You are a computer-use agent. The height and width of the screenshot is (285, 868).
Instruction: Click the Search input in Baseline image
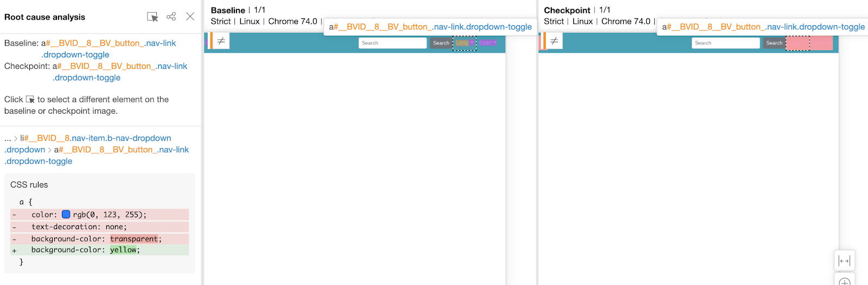(392, 43)
